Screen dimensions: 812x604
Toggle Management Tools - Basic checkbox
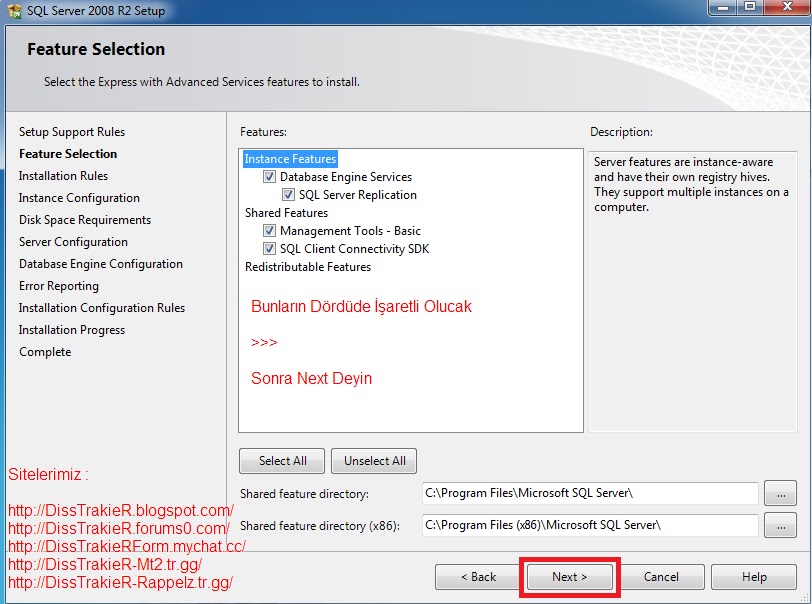coord(269,231)
